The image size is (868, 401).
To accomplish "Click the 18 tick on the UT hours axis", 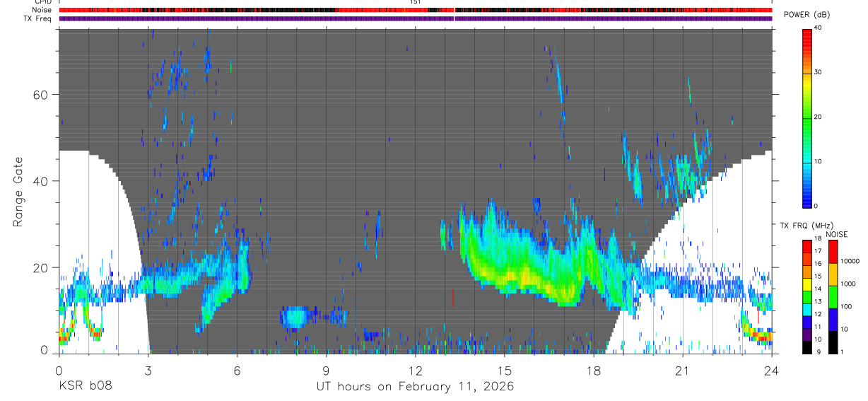I will pos(594,370).
